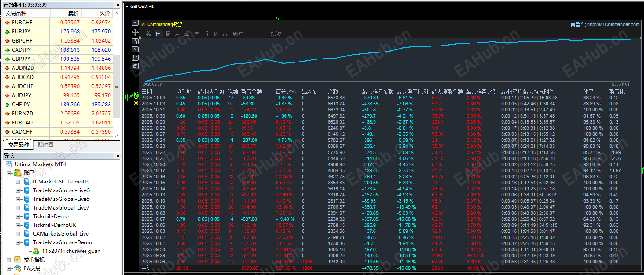Collapse the 账户 accounts tree node
Screen dimensions: 644x275
(x=9, y=173)
